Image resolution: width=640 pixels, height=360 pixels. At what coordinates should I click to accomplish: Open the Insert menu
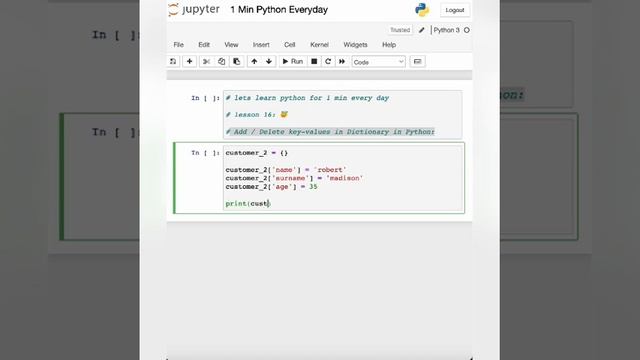[x=261, y=45]
